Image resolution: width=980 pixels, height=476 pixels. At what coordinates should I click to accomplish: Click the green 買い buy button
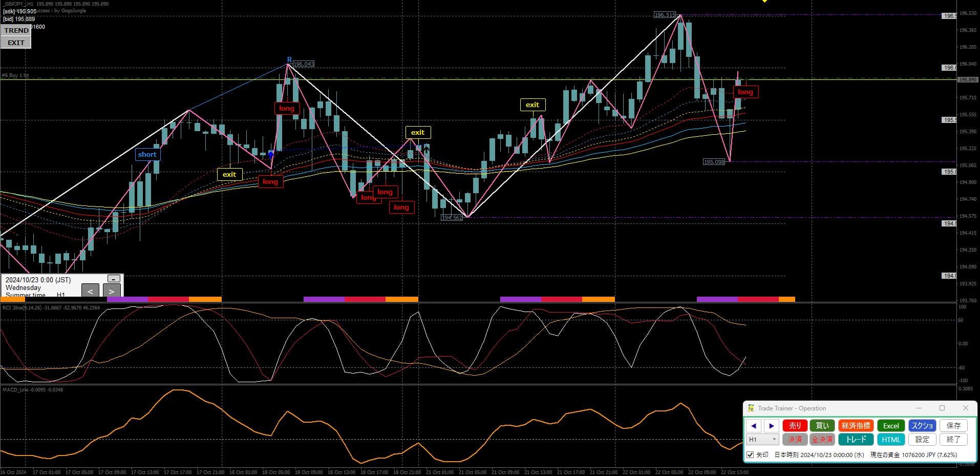coord(822,426)
